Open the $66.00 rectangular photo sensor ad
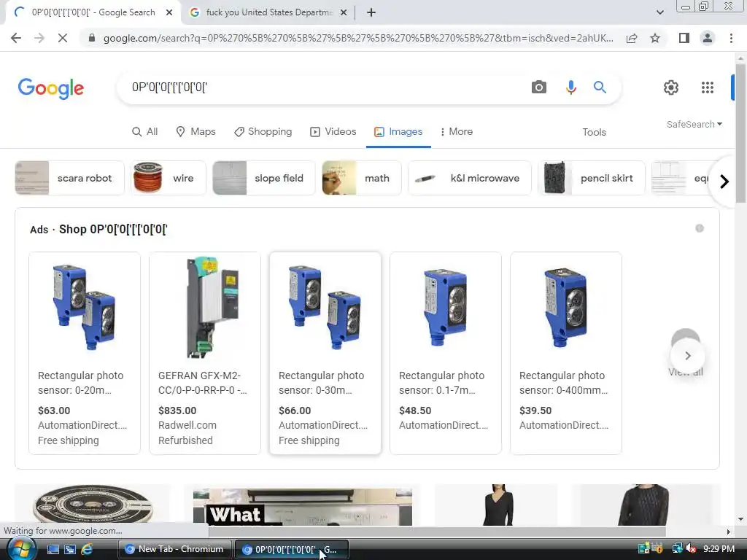 (325, 353)
